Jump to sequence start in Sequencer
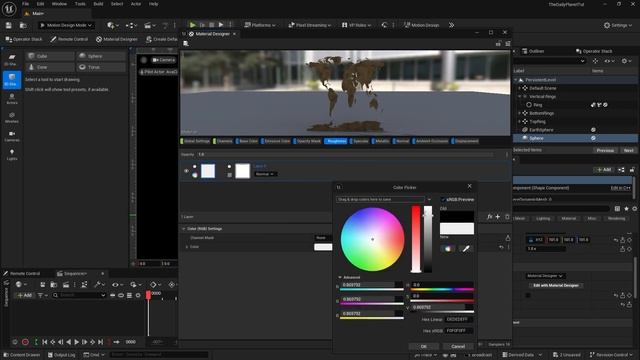 tap(44, 342)
